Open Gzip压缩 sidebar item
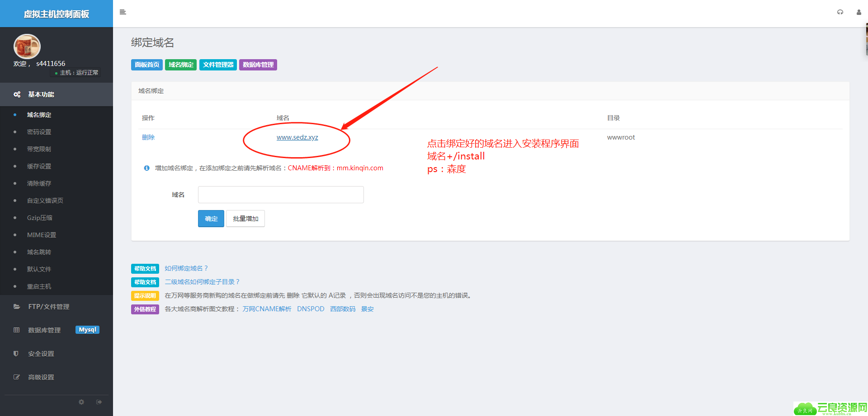The width and height of the screenshot is (868, 416). coord(40,218)
